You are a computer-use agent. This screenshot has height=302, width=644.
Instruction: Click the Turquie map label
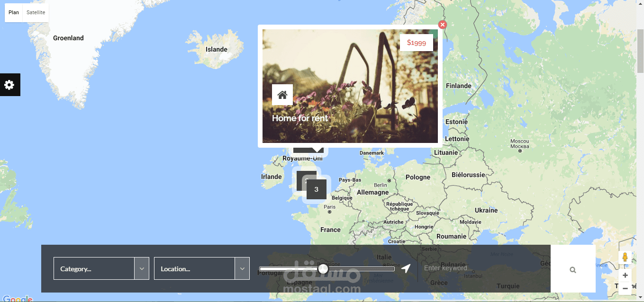coord(508,286)
